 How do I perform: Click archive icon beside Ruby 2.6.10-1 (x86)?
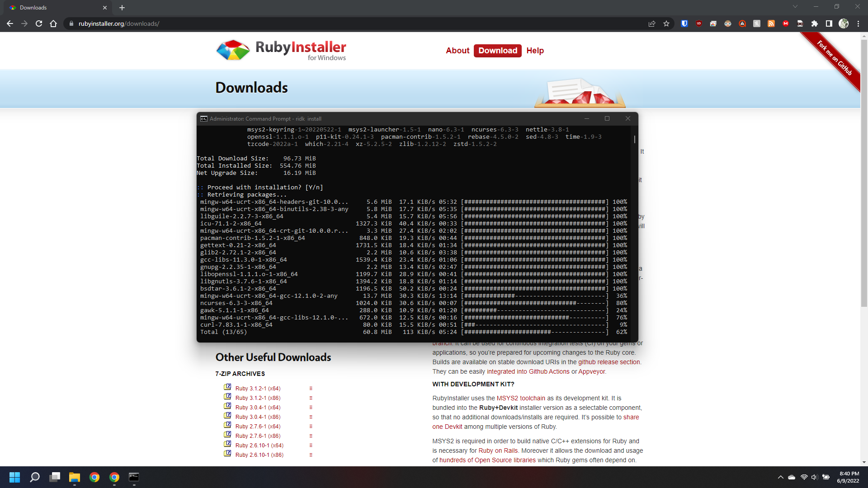coord(227,454)
